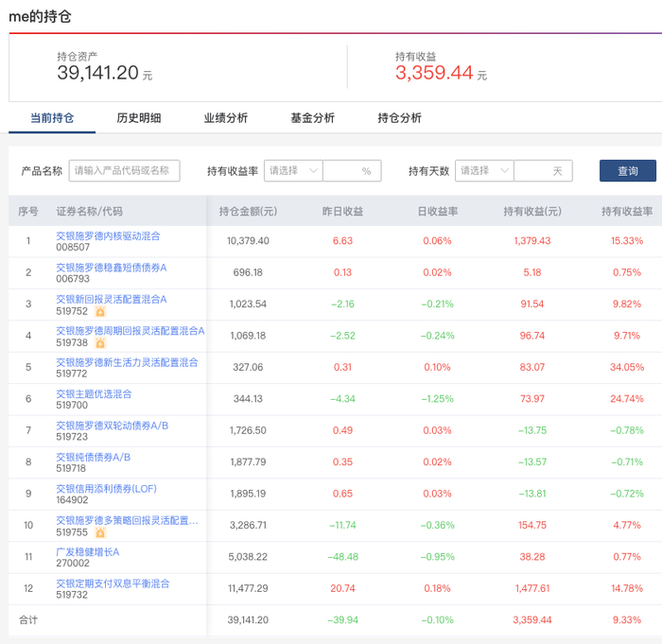Click total yesterday's return -39.94
The image size is (662, 644).
(342, 620)
